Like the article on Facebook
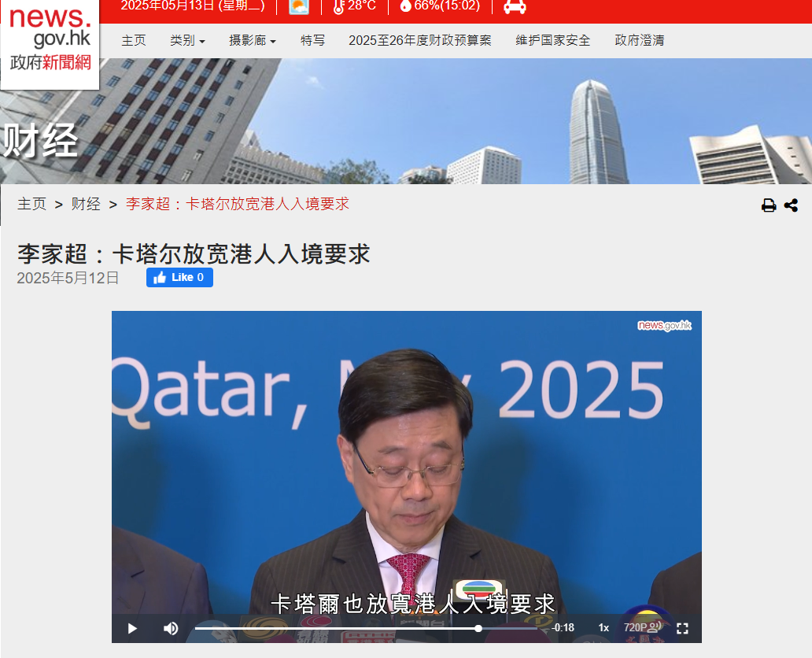The width and height of the screenshot is (812, 658). [x=179, y=277]
